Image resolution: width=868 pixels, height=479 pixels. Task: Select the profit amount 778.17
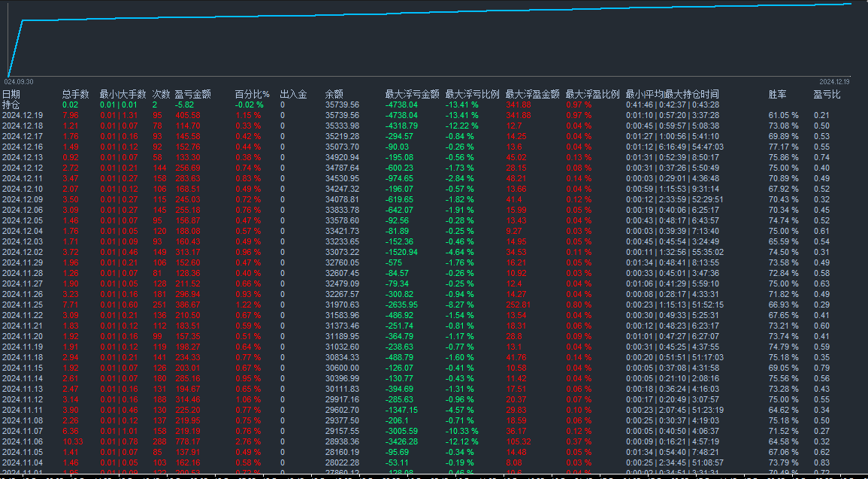pyautogui.click(x=187, y=441)
